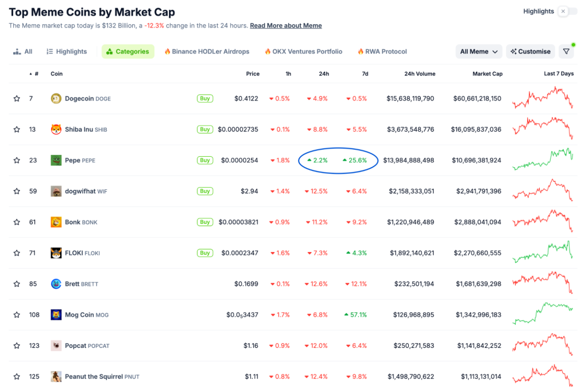Screen dimensions: 588x392
Task: Open the filter funnel icon
Action: (x=566, y=52)
